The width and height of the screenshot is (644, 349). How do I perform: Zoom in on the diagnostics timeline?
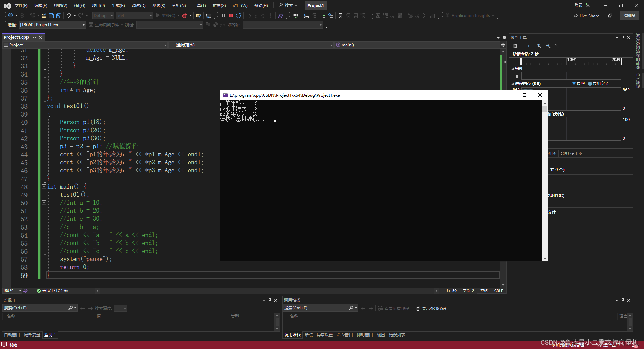(539, 46)
